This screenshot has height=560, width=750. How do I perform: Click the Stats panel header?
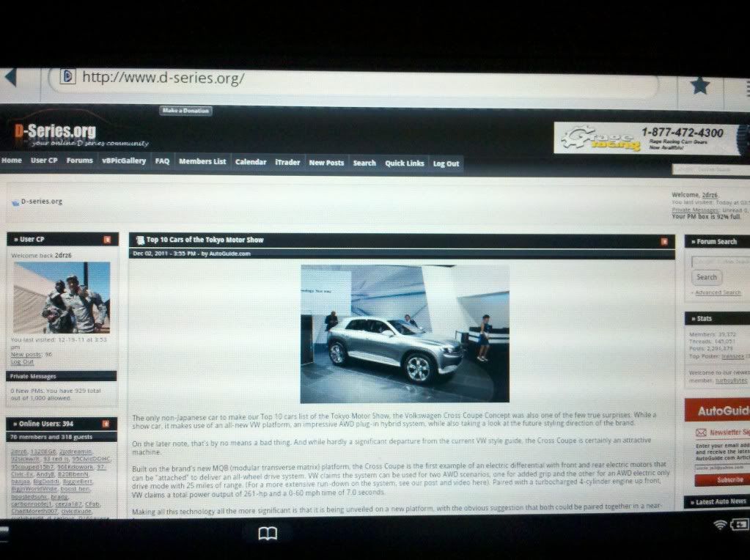pyautogui.click(x=718, y=319)
